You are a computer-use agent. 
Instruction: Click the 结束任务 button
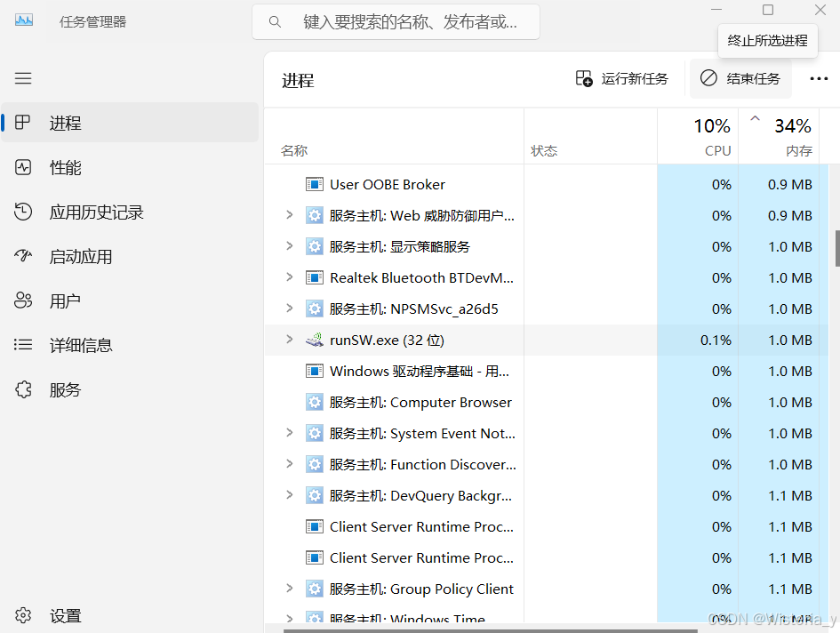pos(740,79)
